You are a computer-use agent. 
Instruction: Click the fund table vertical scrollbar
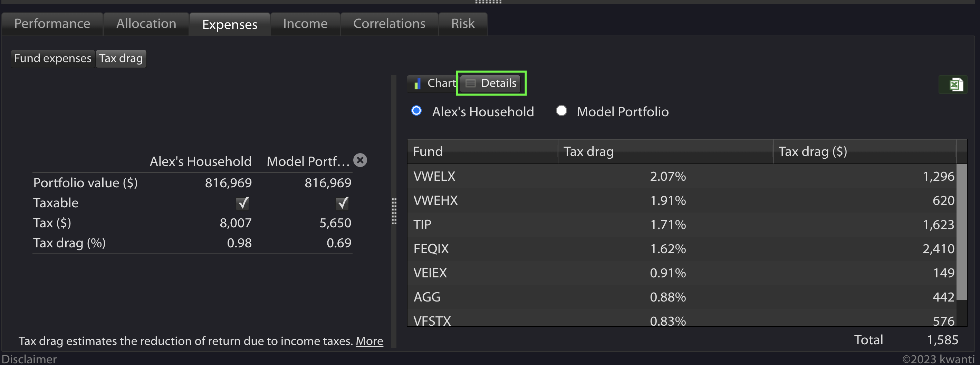point(961,232)
